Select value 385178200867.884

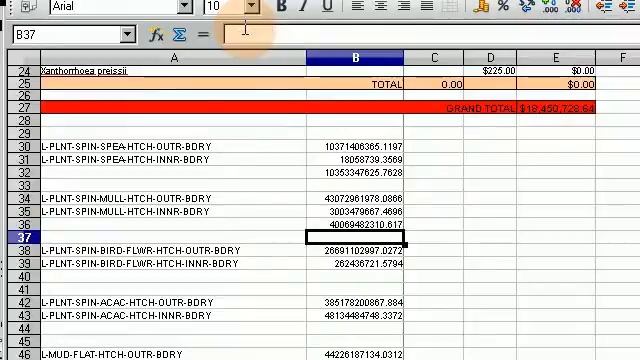[355, 302]
